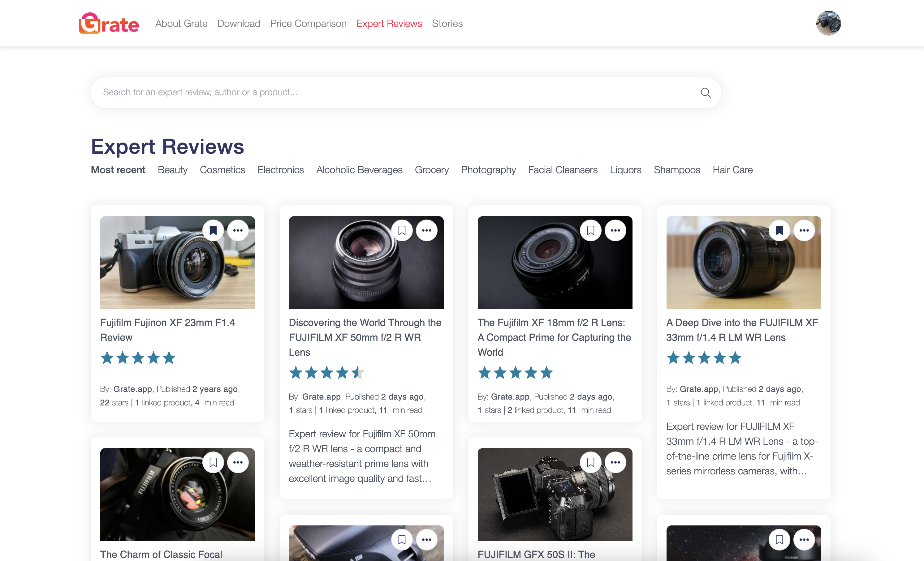Click the star rating on XF 33mm review
Screen dimensions: 924x561
click(704, 358)
